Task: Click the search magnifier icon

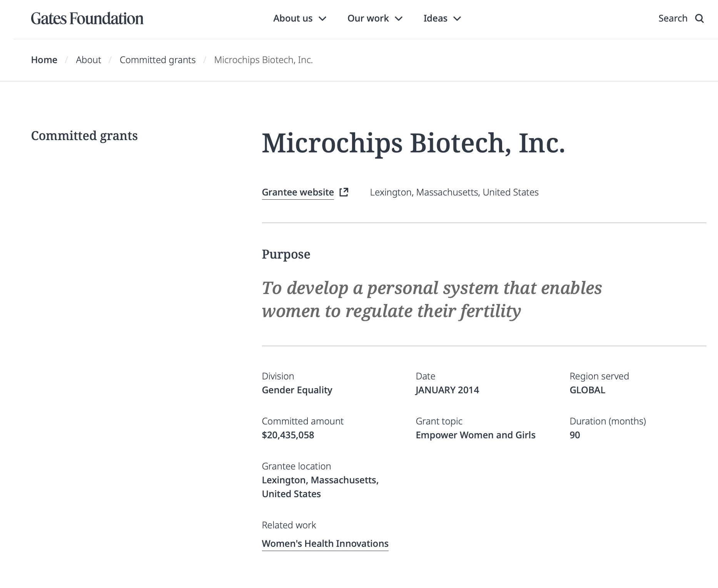Action: pyautogui.click(x=700, y=18)
